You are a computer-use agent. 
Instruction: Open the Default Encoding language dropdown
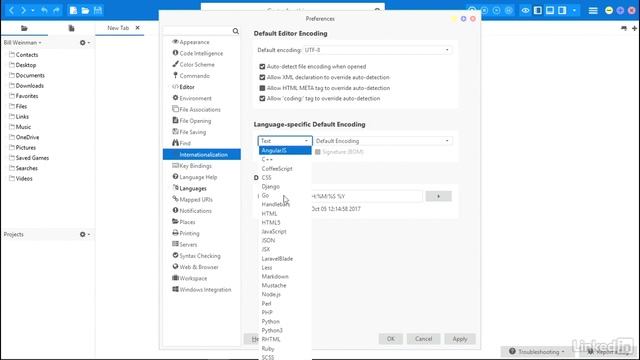pos(383,141)
